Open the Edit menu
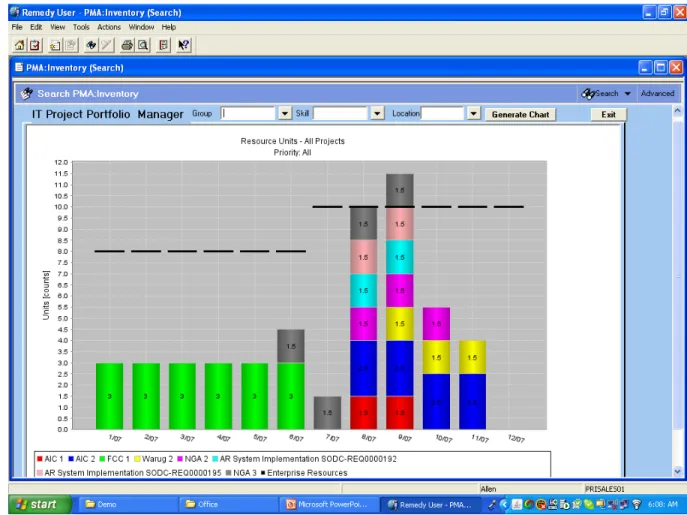687x515 pixels. tap(36, 27)
